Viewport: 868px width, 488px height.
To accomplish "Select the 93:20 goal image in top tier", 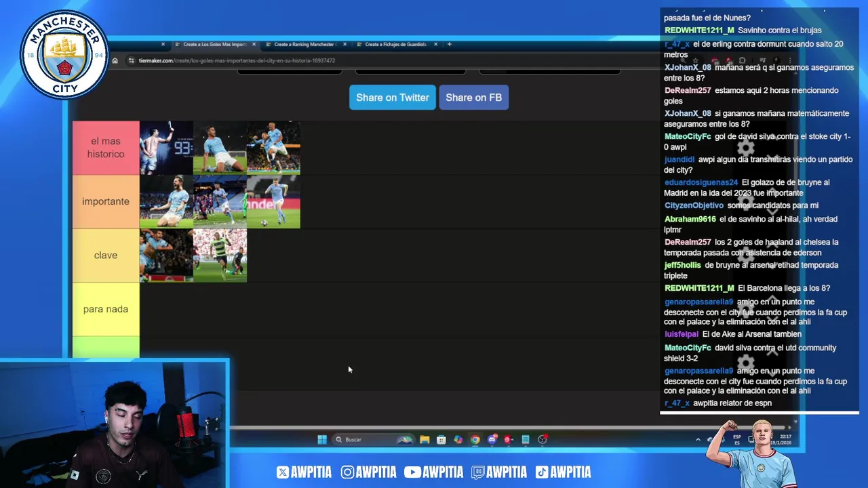I will [x=166, y=148].
